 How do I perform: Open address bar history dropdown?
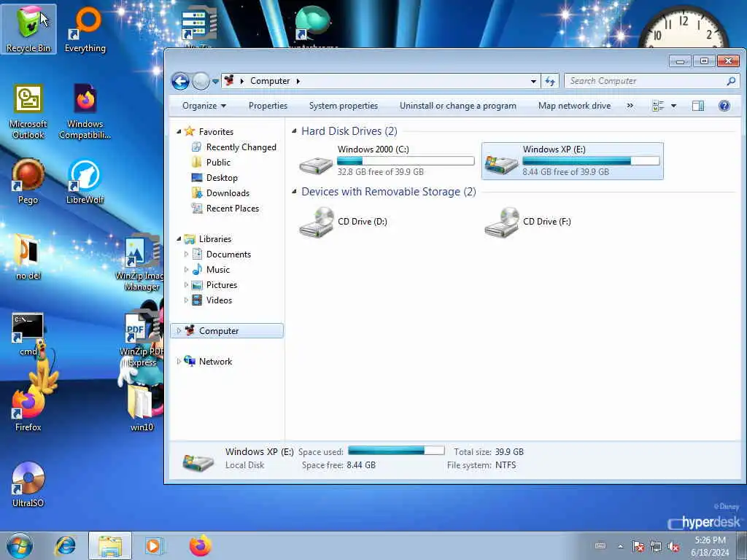tap(533, 82)
